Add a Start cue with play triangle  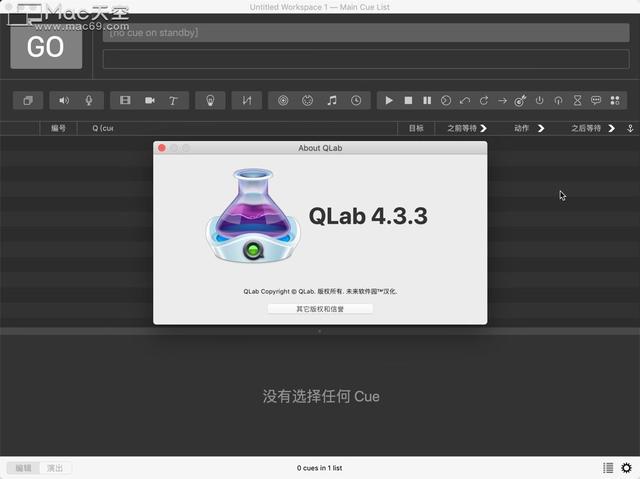pyautogui.click(x=389, y=100)
